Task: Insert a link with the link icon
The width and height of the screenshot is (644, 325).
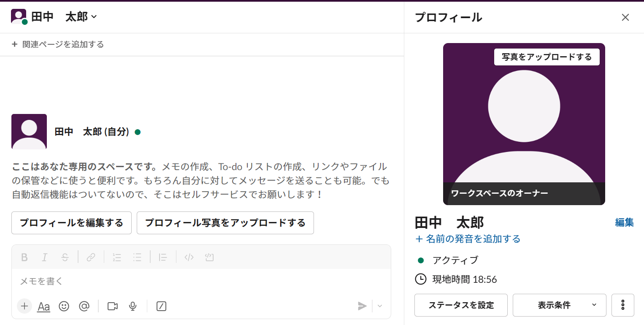Action: pos(91,257)
